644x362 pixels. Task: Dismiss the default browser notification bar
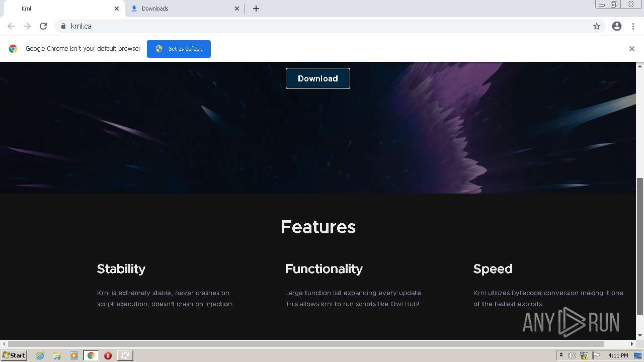click(x=631, y=49)
